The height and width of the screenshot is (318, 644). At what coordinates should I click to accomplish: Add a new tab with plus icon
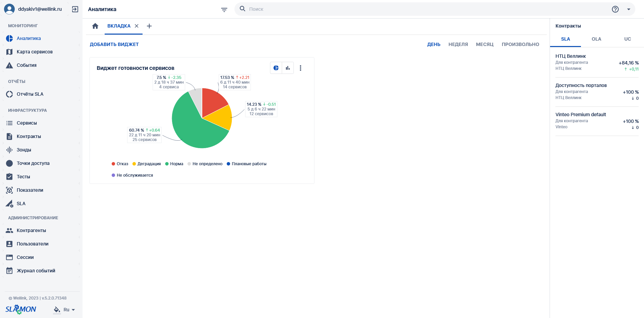click(x=149, y=26)
